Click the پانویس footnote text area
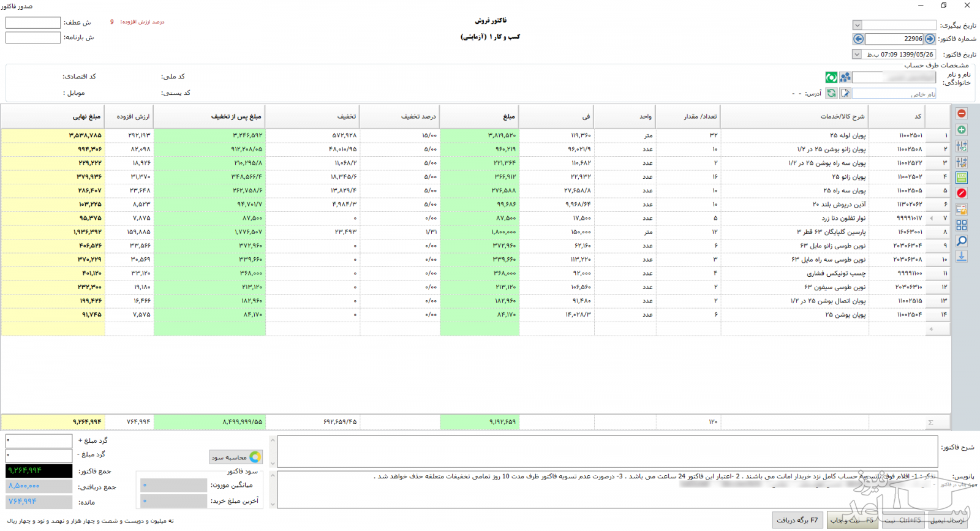The image size is (980, 531). coord(607,489)
